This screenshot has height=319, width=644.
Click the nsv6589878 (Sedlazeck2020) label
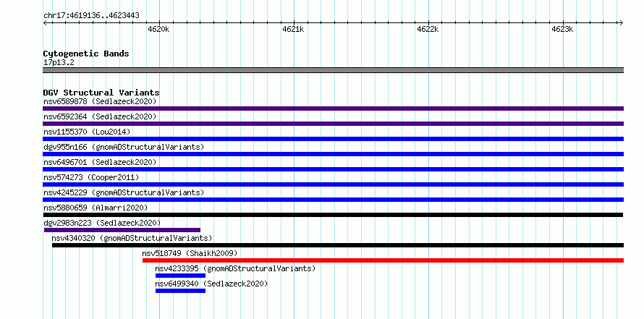pyautogui.click(x=100, y=101)
